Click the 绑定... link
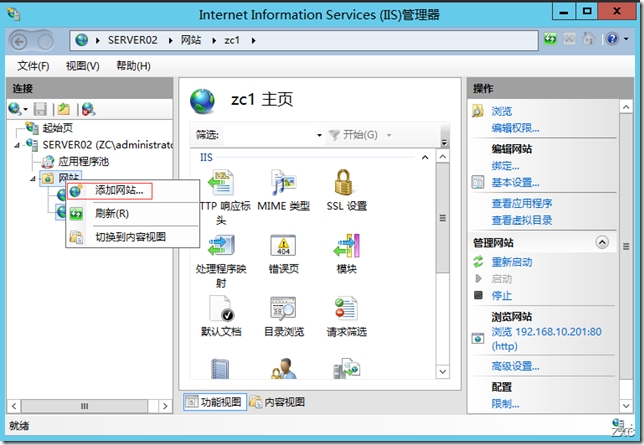Screen dimensions: 644x445 (x=505, y=166)
